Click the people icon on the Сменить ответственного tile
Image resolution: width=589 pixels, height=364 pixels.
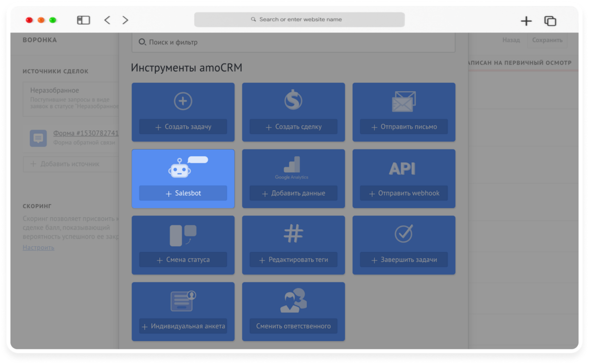point(294,300)
